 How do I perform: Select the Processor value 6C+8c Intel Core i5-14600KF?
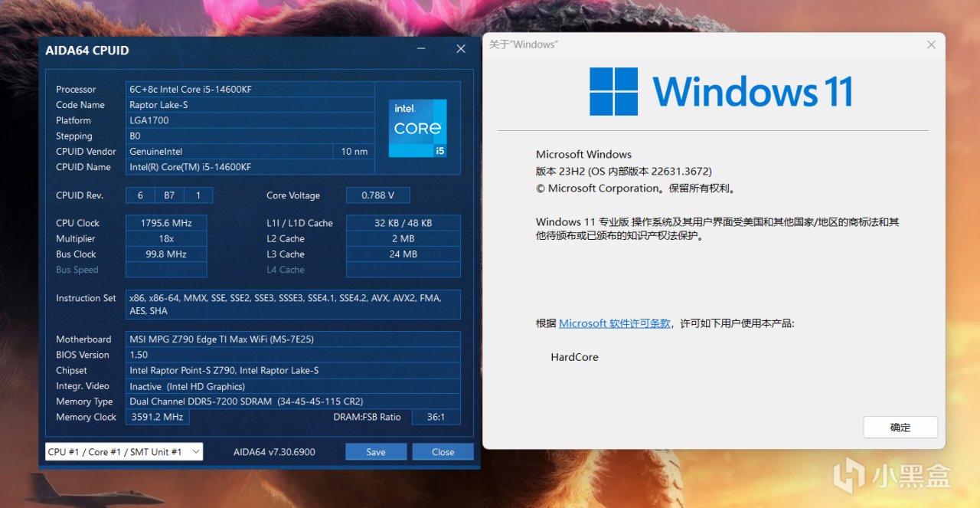250,90
